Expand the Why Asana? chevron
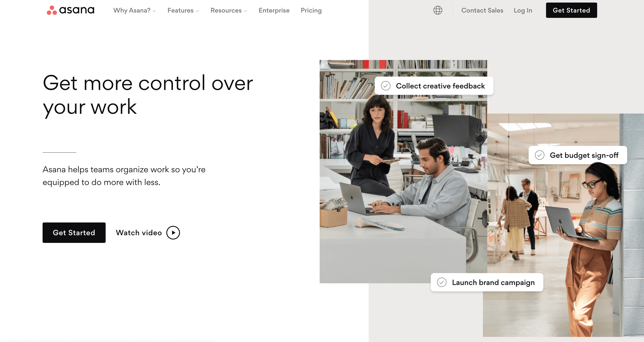 154,11
